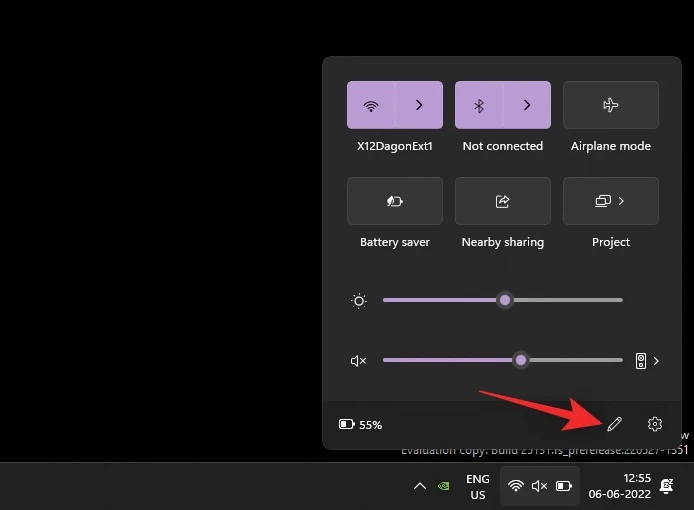
Task: Open Settings via the gear icon
Action: tap(655, 424)
